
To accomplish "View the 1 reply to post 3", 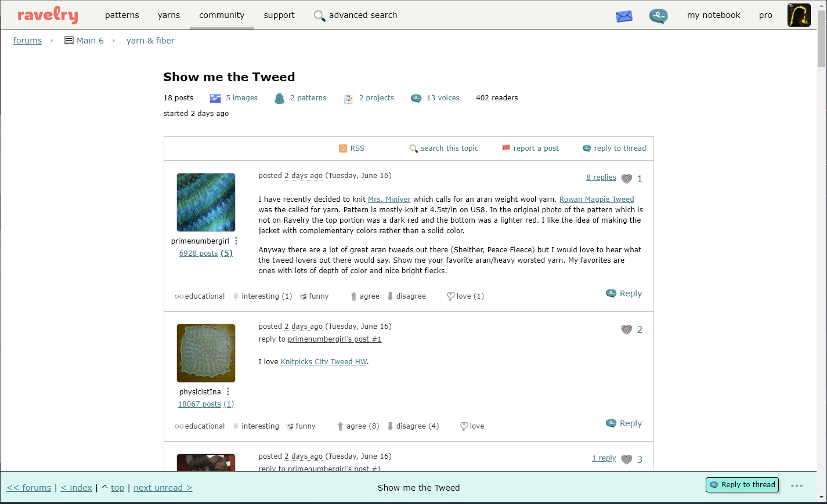I will (x=604, y=458).
